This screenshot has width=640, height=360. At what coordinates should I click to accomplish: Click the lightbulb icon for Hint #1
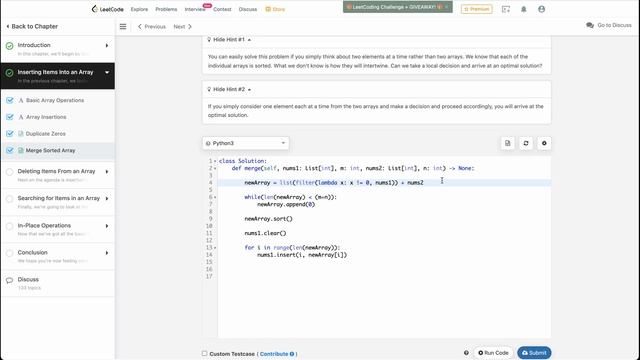(x=209, y=40)
